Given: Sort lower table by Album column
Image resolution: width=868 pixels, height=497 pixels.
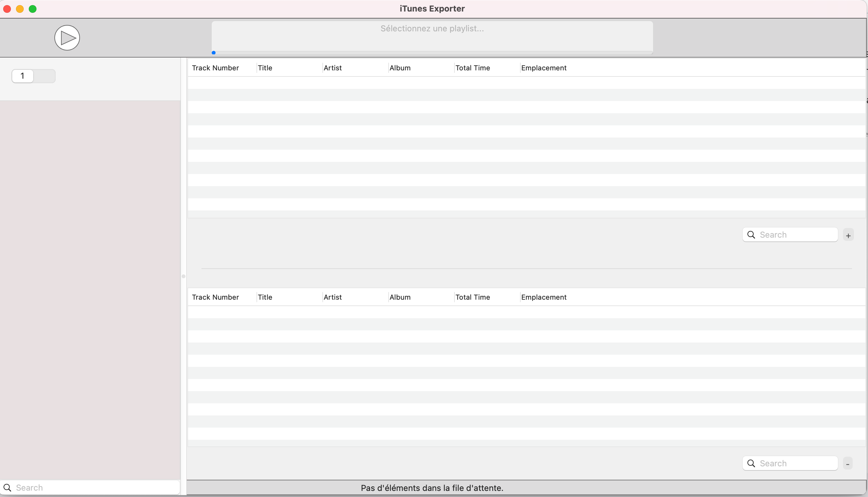Looking at the screenshot, I should (400, 297).
